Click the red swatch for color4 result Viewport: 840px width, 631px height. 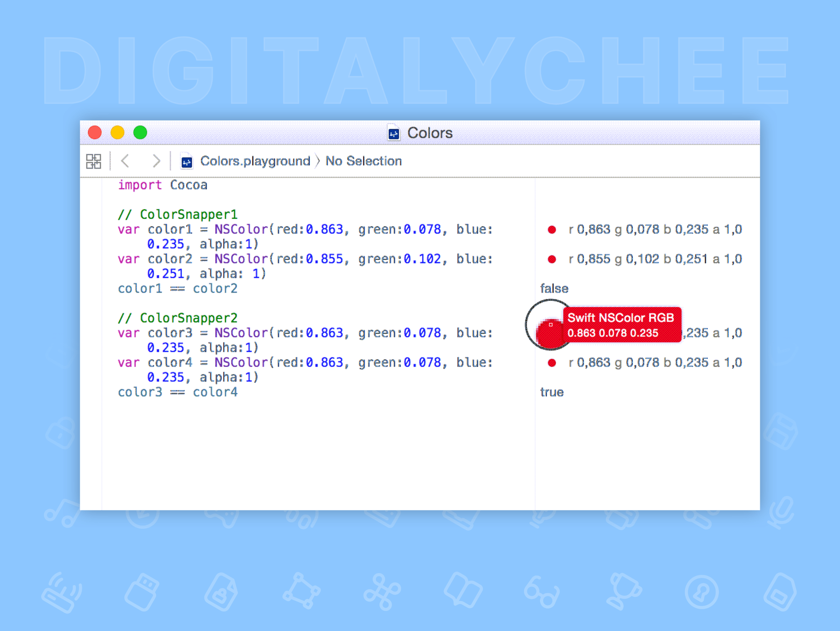(552, 363)
